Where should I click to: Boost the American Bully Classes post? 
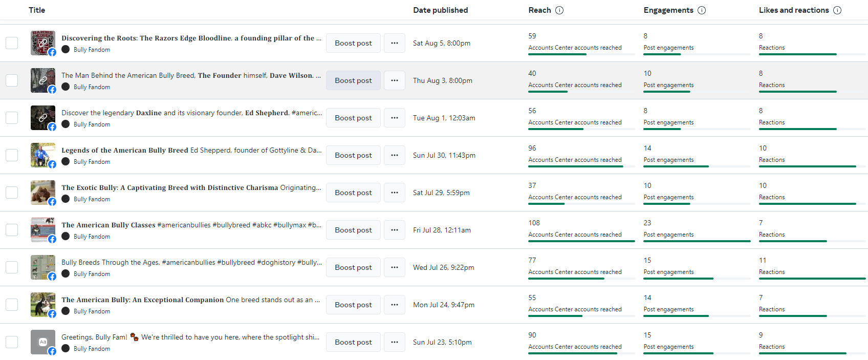point(353,230)
